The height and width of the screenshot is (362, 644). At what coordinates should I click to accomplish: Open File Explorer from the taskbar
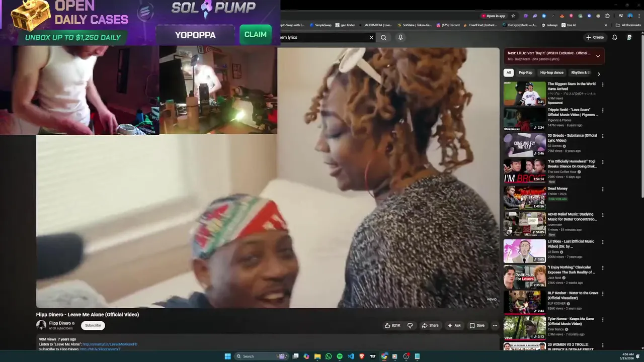[317, 356]
